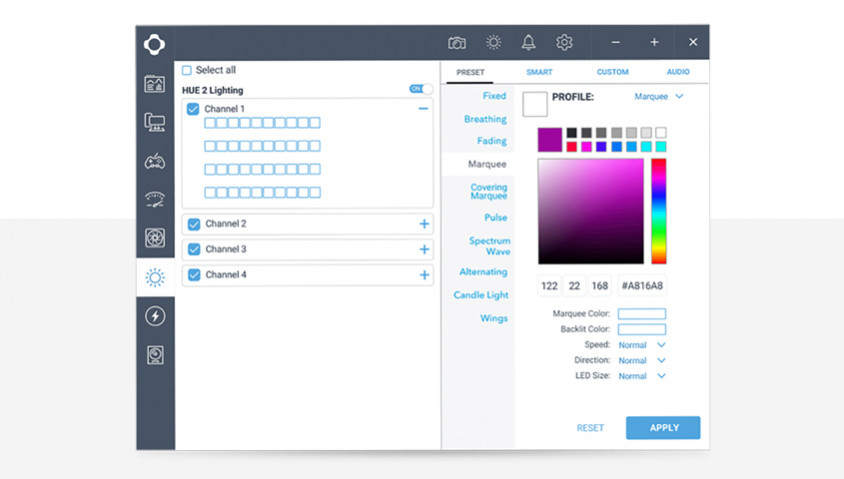The image size is (844, 479).
Task: Click the camera screenshot icon
Action: click(457, 43)
